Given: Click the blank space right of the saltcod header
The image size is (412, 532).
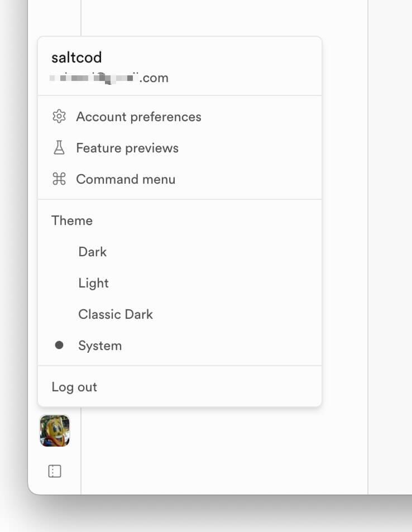Looking at the screenshot, I should pyautogui.click(x=210, y=57).
